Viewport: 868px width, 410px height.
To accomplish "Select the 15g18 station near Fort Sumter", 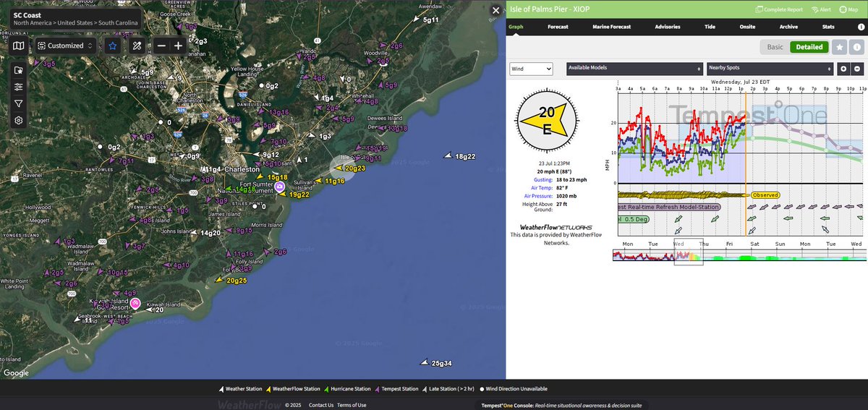I will point(272,177).
